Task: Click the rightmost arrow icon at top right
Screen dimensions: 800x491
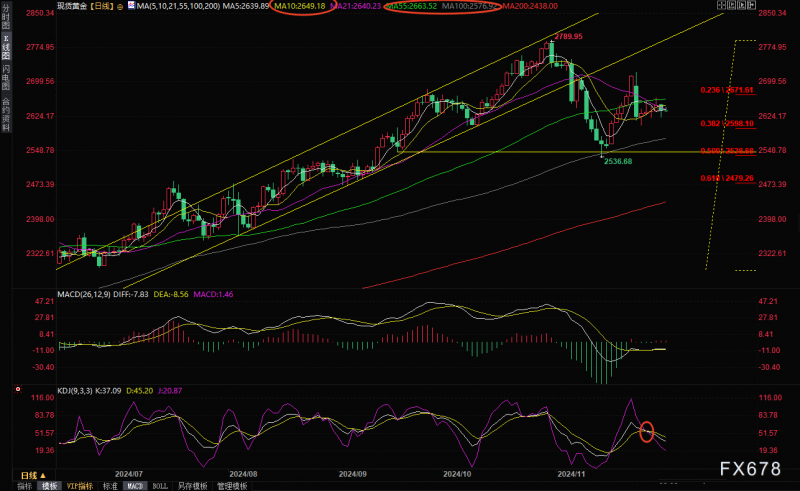Action: point(752,5)
